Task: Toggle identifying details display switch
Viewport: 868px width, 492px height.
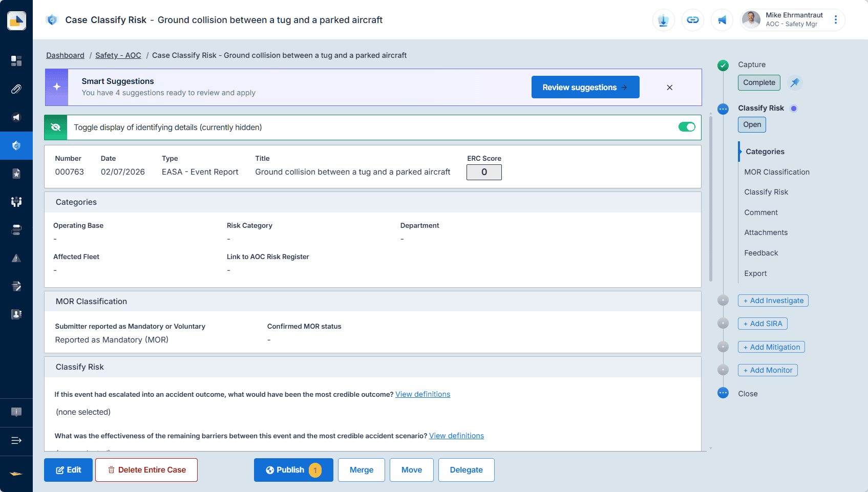Action: [x=687, y=127]
